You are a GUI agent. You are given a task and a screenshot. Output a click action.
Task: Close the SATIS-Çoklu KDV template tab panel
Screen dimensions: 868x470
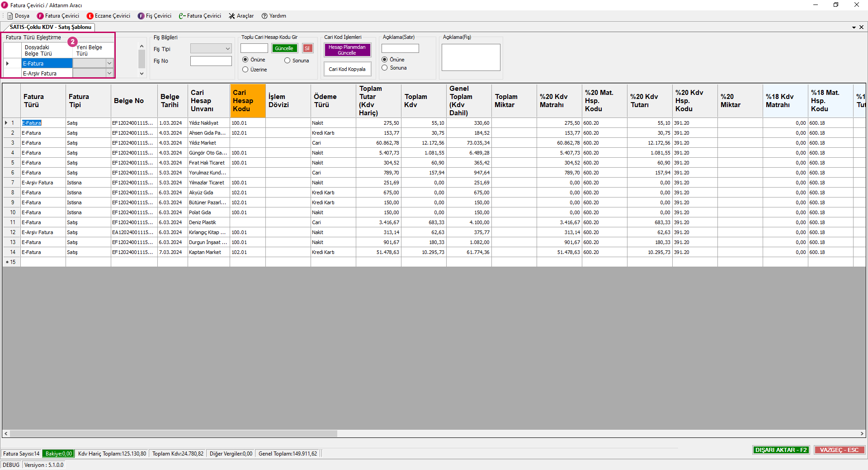pos(861,27)
